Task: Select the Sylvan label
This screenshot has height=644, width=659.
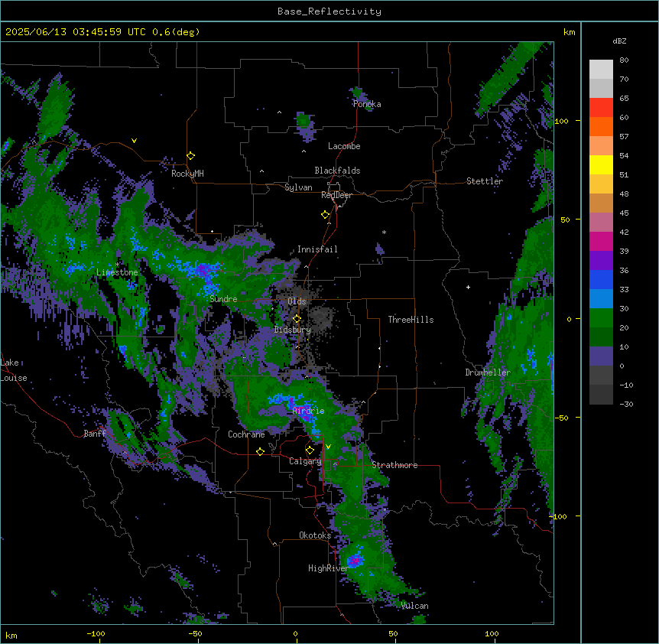Action: (x=298, y=187)
